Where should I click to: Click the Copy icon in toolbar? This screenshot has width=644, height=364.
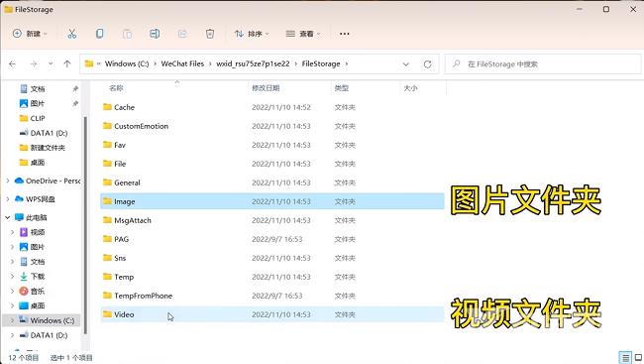99,34
